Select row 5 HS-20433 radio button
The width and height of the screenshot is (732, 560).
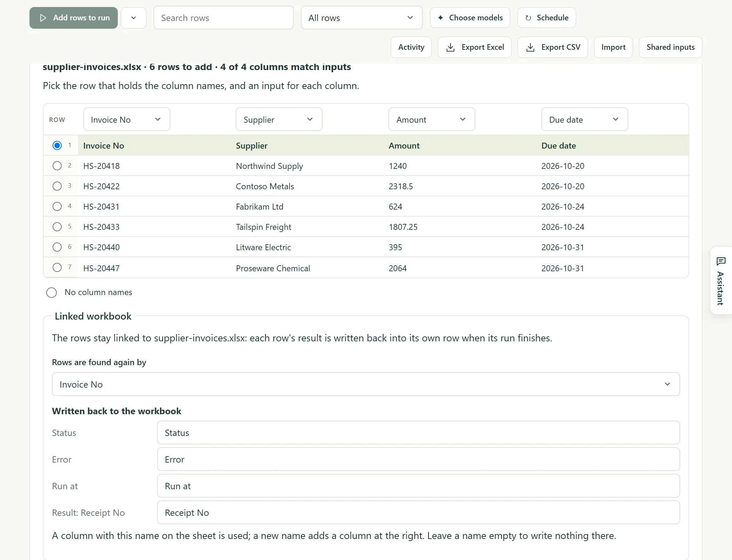(x=57, y=227)
